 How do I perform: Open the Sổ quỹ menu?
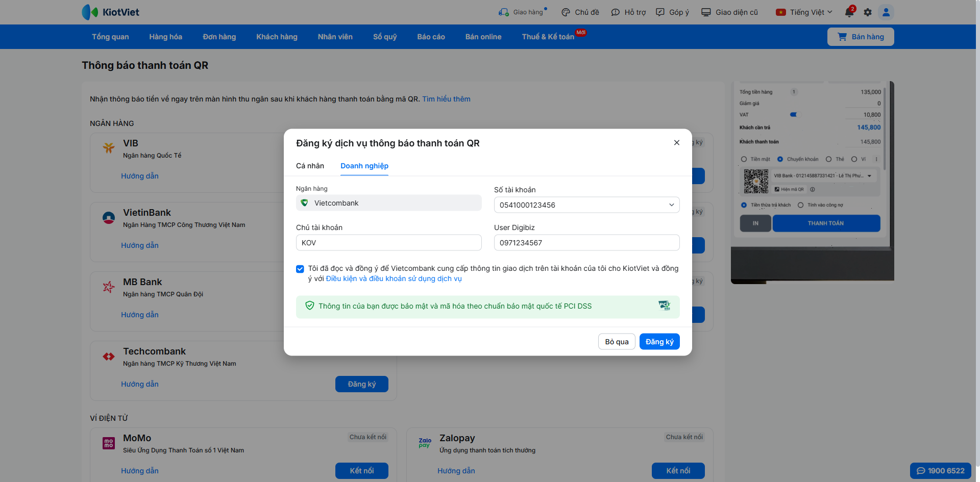click(x=385, y=37)
